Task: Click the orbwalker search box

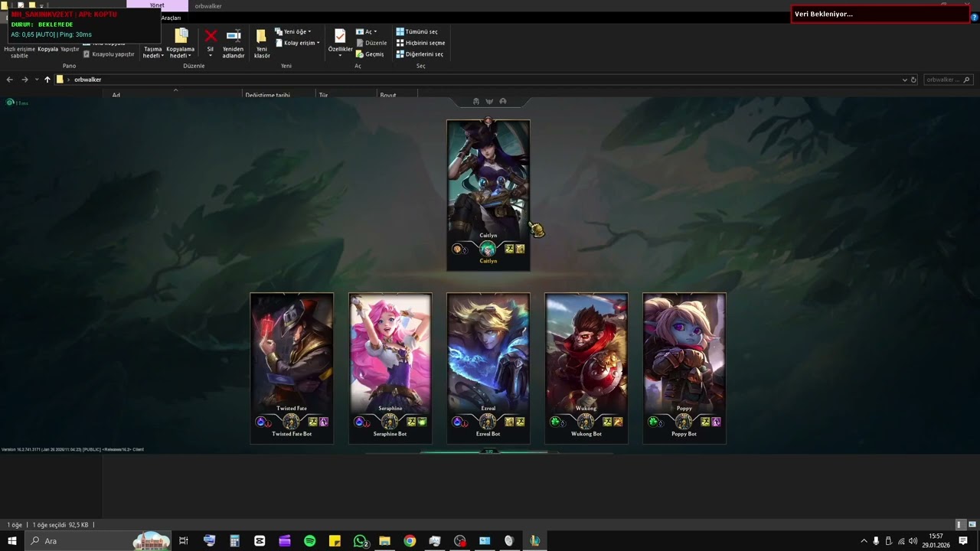Action: pyautogui.click(x=947, y=80)
